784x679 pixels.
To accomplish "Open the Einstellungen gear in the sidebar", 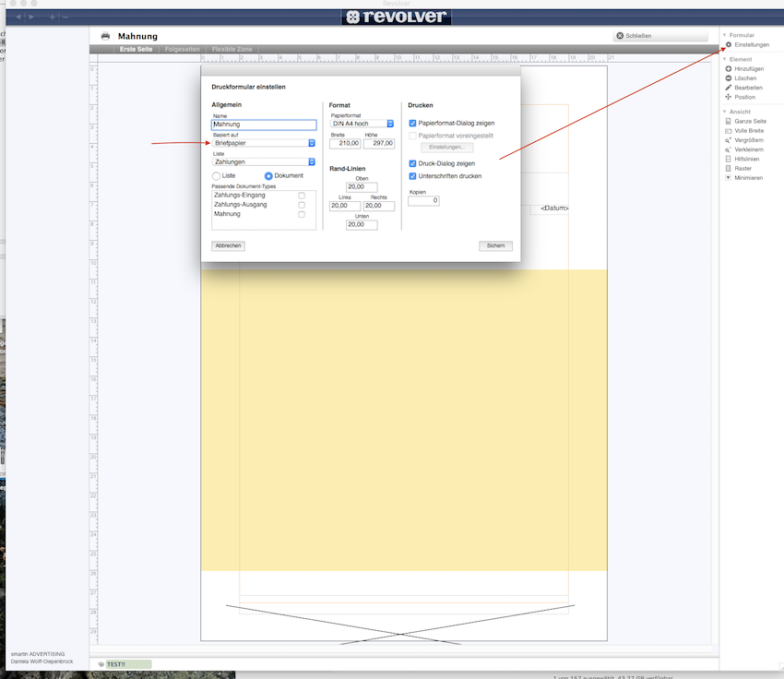I will click(x=729, y=44).
